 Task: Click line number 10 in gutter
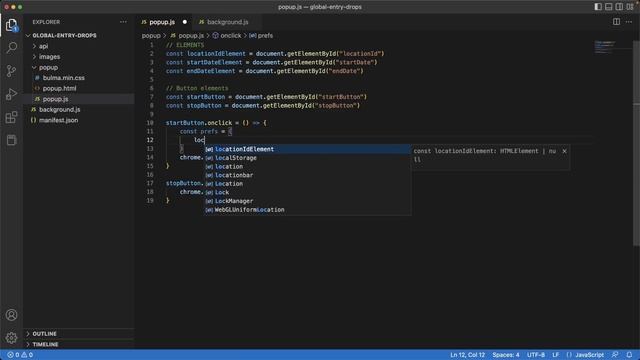click(150, 123)
